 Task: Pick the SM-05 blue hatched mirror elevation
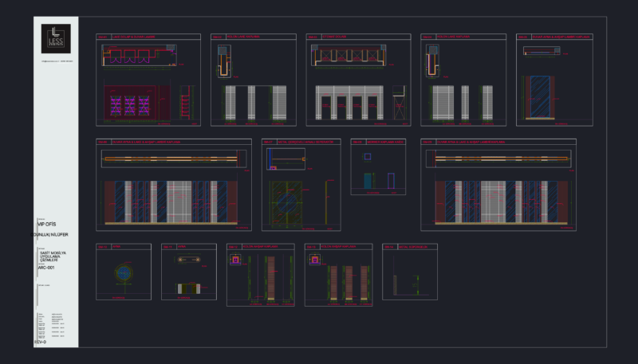click(x=540, y=97)
